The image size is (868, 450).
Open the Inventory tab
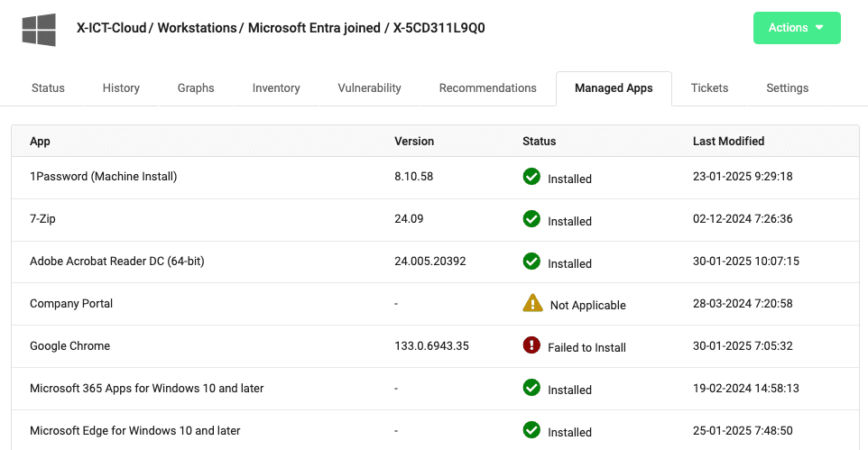(276, 88)
